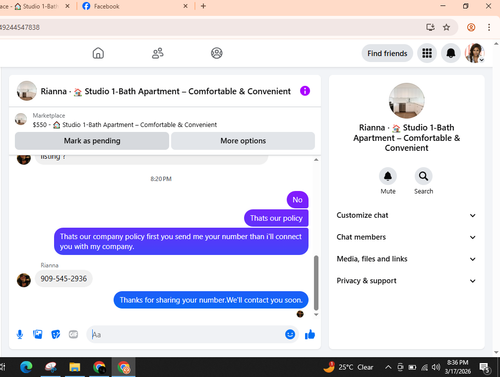Open the Facebook menu grid icon
500x377 pixels.
point(427,53)
